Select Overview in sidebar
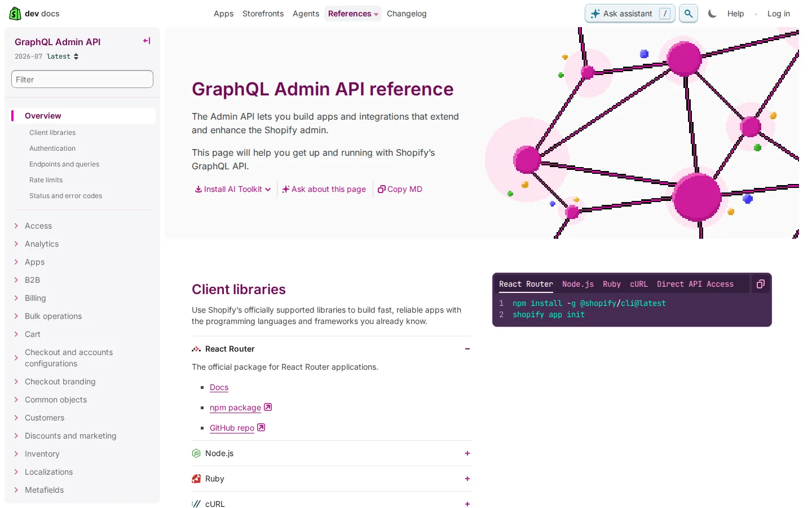Viewport: 812px width, 508px height. pyautogui.click(x=83, y=116)
